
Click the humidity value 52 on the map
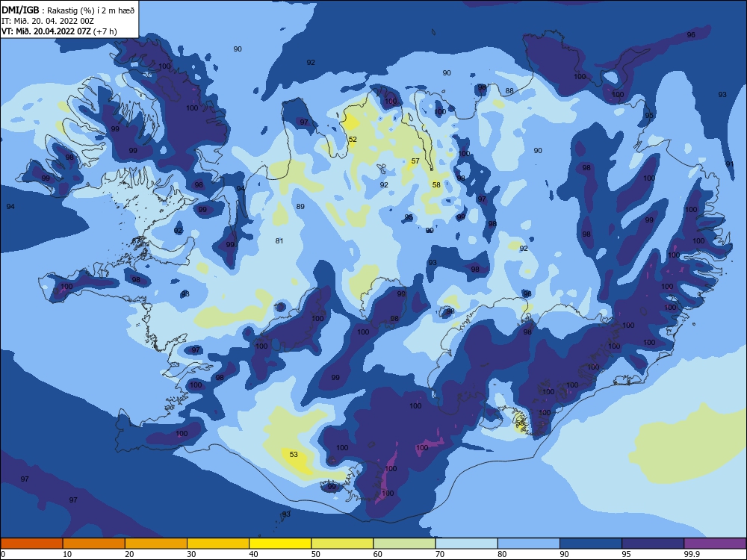353,140
